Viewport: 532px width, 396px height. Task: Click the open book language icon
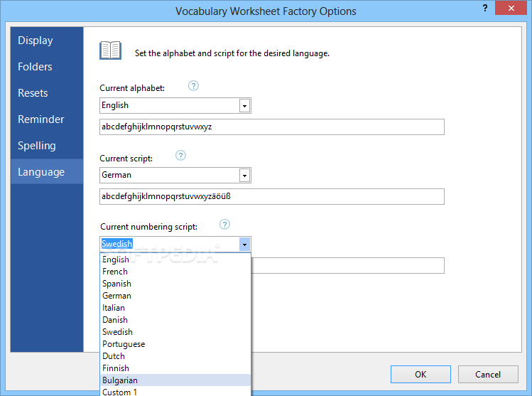[x=110, y=50]
